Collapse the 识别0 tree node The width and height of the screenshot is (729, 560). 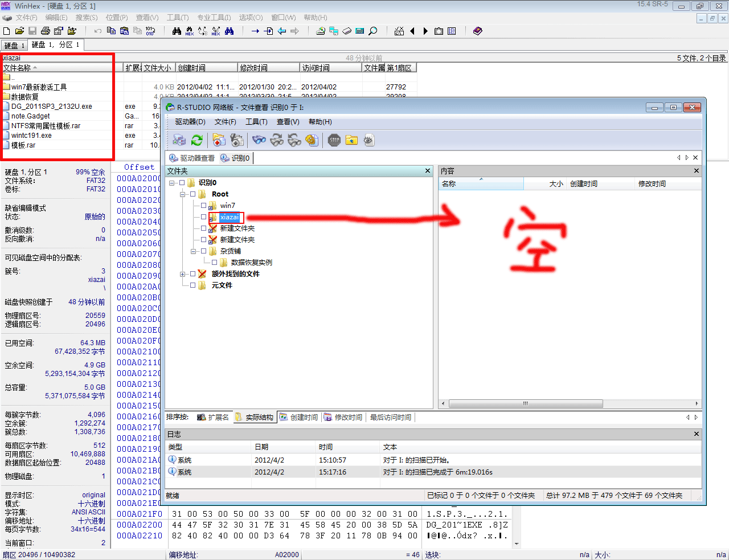coord(172,183)
